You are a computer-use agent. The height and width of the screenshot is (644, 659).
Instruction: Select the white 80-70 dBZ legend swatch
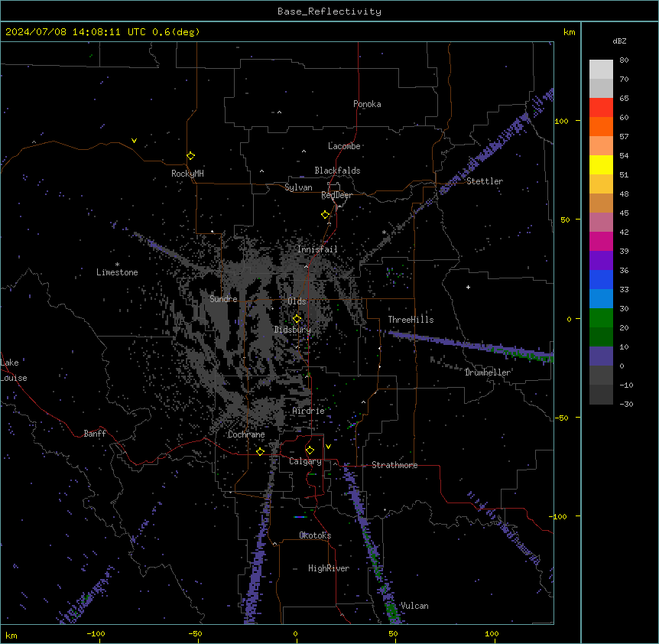point(601,70)
